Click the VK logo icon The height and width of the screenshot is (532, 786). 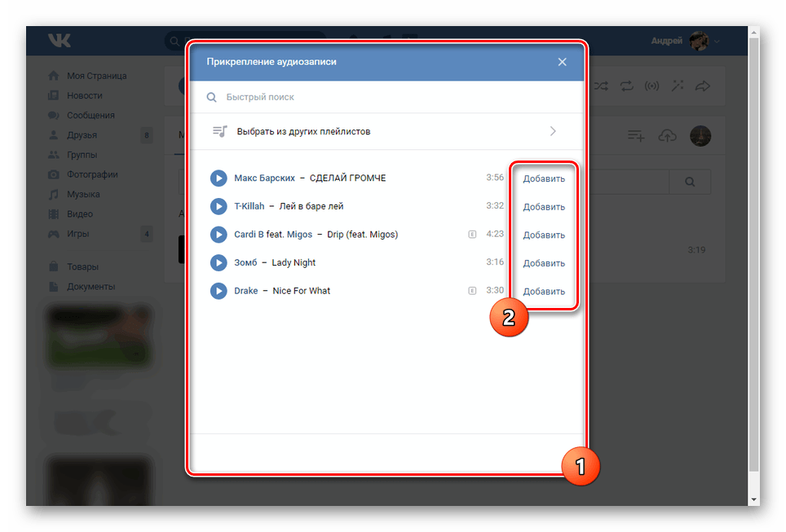click(59, 41)
